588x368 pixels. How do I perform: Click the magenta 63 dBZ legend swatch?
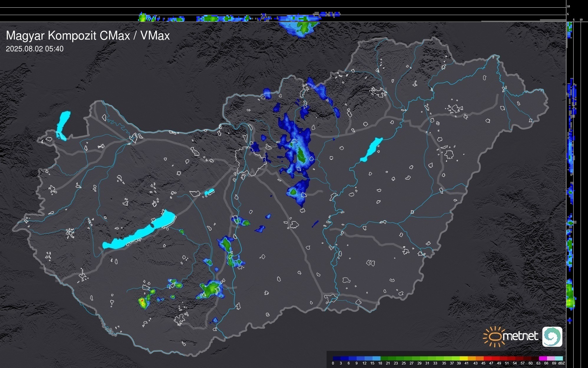(x=543, y=358)
